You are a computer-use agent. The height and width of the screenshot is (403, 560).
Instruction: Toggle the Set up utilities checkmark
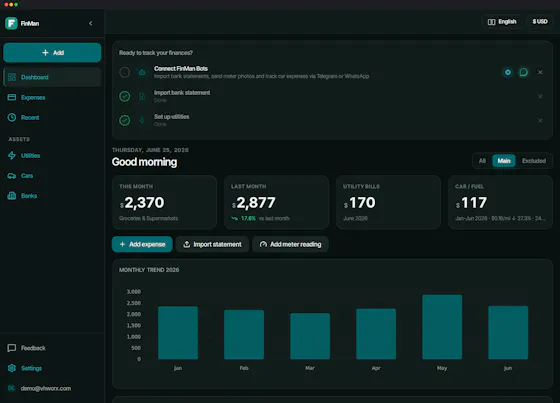point(125,120)
